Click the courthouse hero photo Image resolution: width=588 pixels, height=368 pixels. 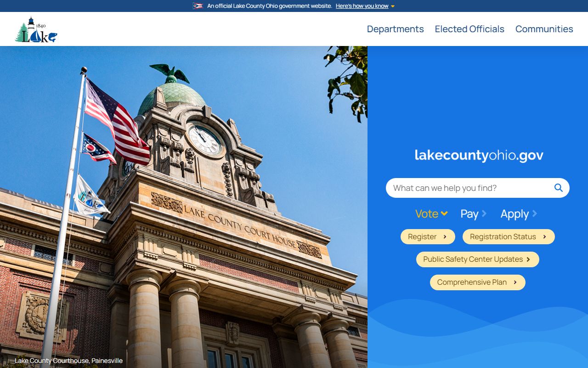[x=184, y=207]
